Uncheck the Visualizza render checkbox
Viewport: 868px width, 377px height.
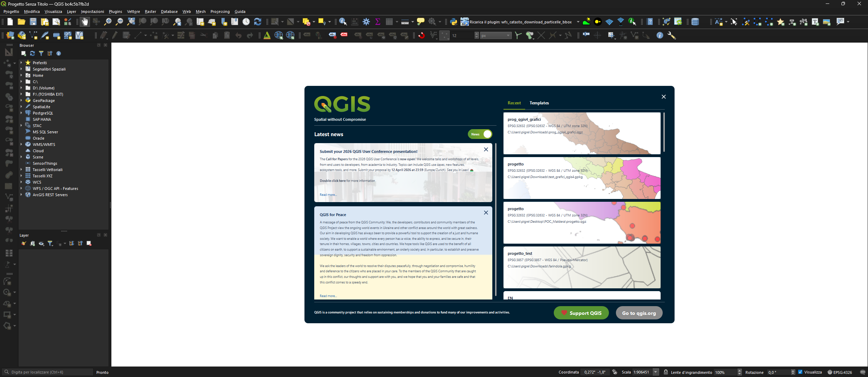coord(800,372)
